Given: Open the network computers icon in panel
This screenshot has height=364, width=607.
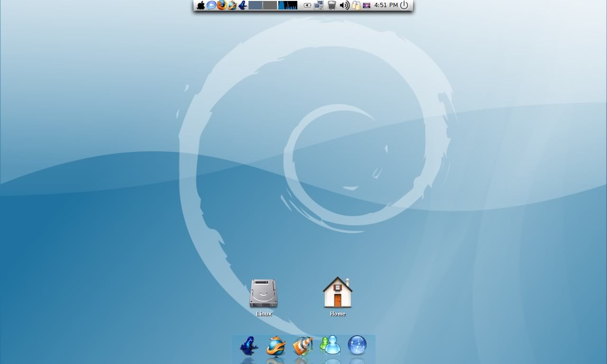Looking at the screenshot, I should pos(319,5).
